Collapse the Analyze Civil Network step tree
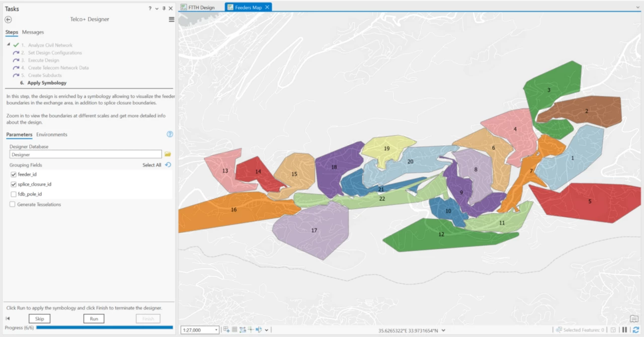This screenshot has width=644, height=337. (9, 45)
